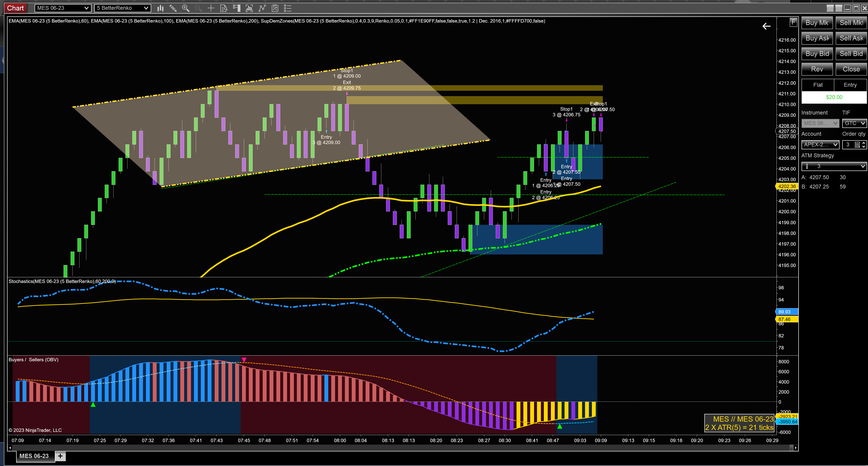Click the Flat position cell
Screen dimensions: 868x466
(818, 85)
